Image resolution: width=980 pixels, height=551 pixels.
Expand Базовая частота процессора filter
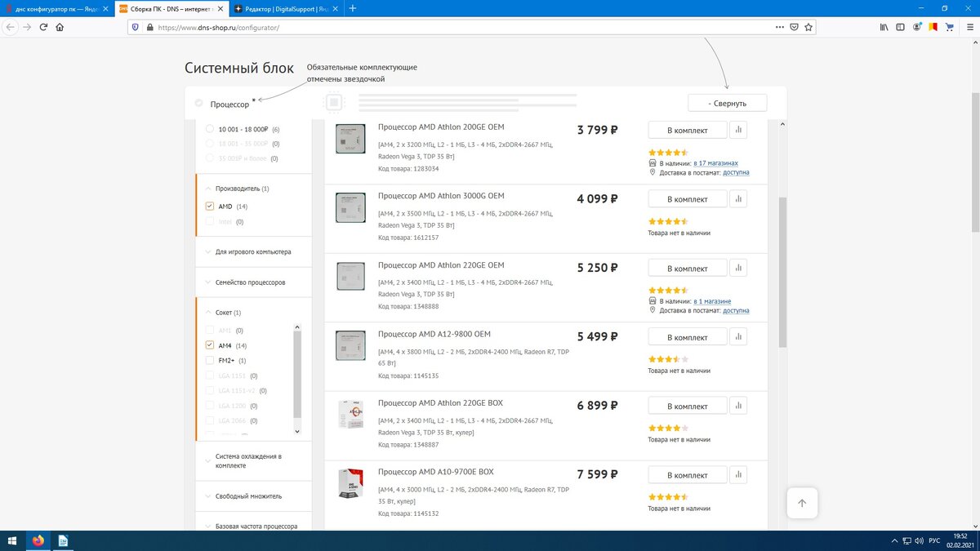click(252, 527)
